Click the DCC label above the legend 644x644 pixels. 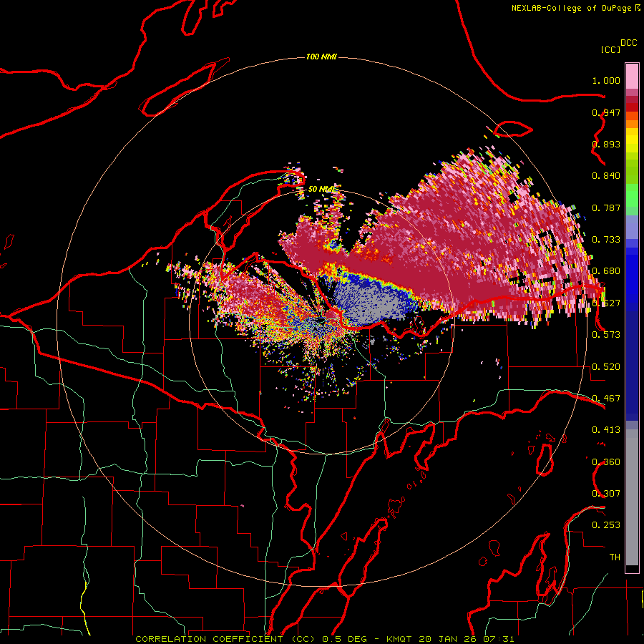click(629, 43)
